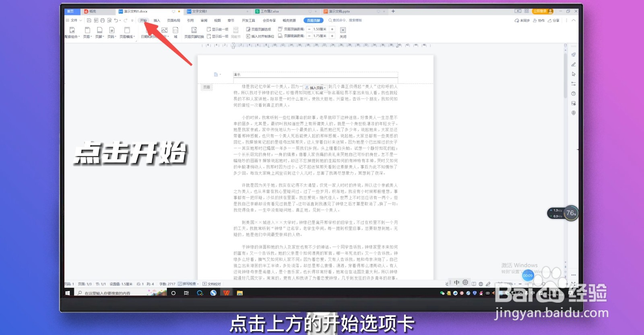Click 显示前一项 button
The width and height of the screenshot is (644, 335).
click(217, 29)
